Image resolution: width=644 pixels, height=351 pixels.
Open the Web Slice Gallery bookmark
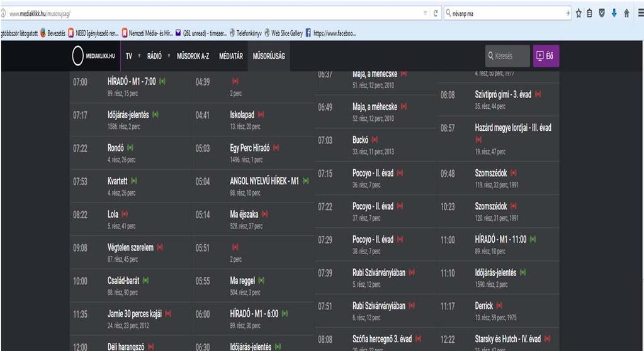coord(283,33)
